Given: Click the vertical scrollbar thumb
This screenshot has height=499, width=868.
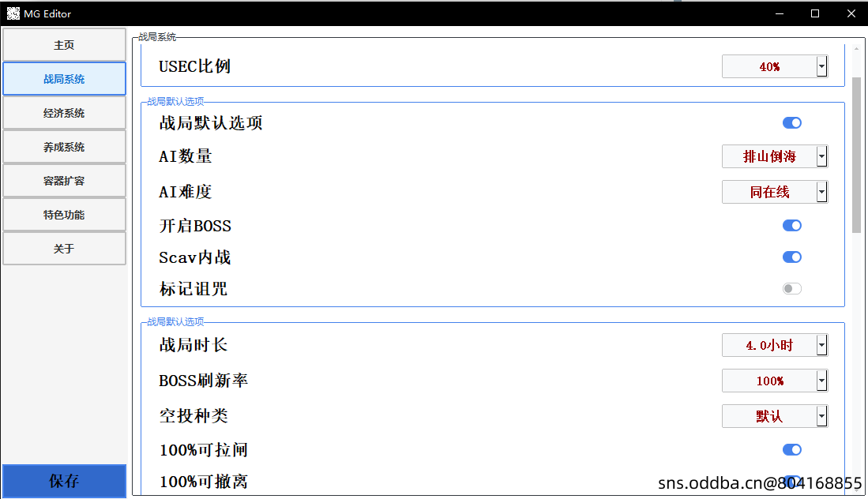Looking at the screenshot, I should point(856,155).
